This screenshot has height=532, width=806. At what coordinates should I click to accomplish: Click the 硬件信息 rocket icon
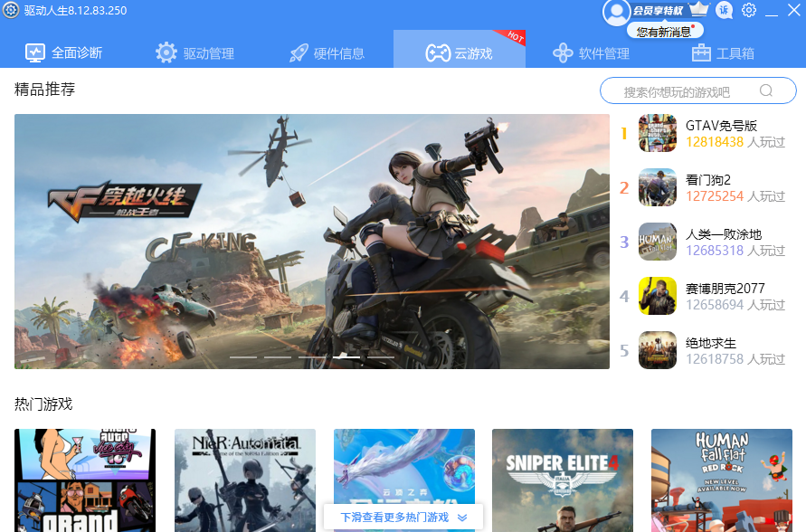(299, 53)
